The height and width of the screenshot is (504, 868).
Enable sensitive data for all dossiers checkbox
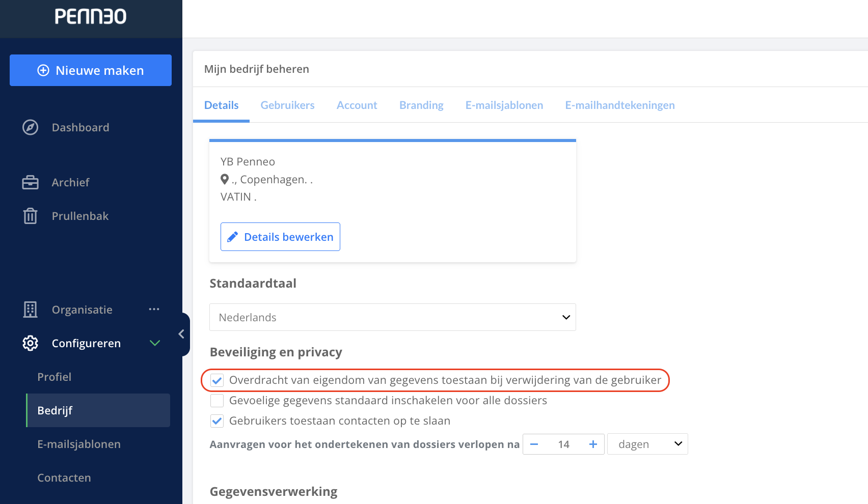(217, 401)
